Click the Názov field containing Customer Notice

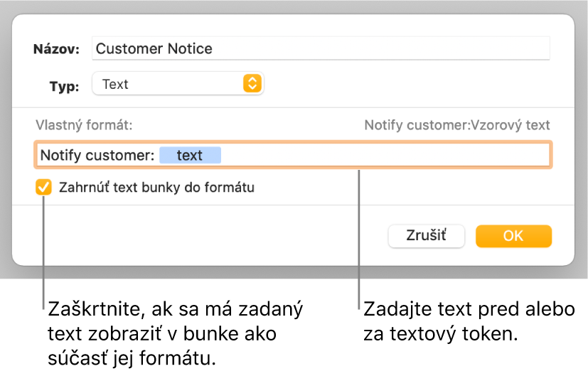coord(321,48)
